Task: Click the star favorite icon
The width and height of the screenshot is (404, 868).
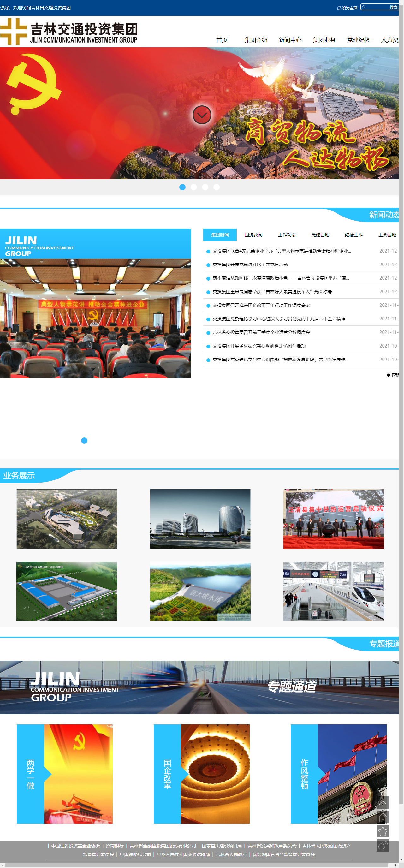Action: point(383,831)
